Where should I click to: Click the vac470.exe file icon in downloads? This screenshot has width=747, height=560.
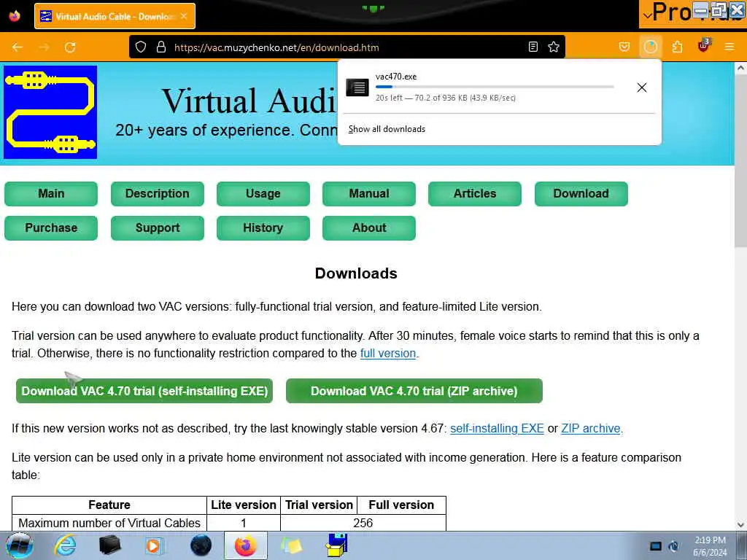click(x=357, y=87)
